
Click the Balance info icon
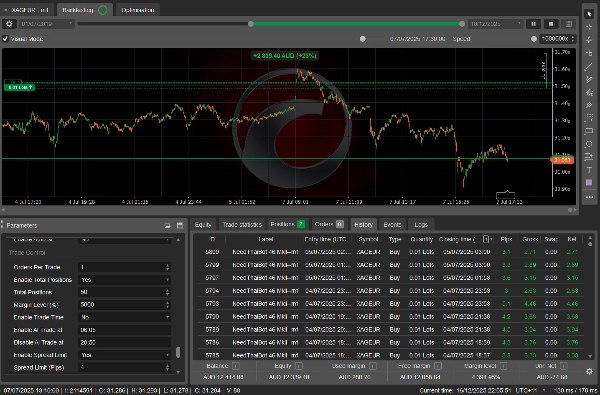pyautogui.click(x=236, y=366)
